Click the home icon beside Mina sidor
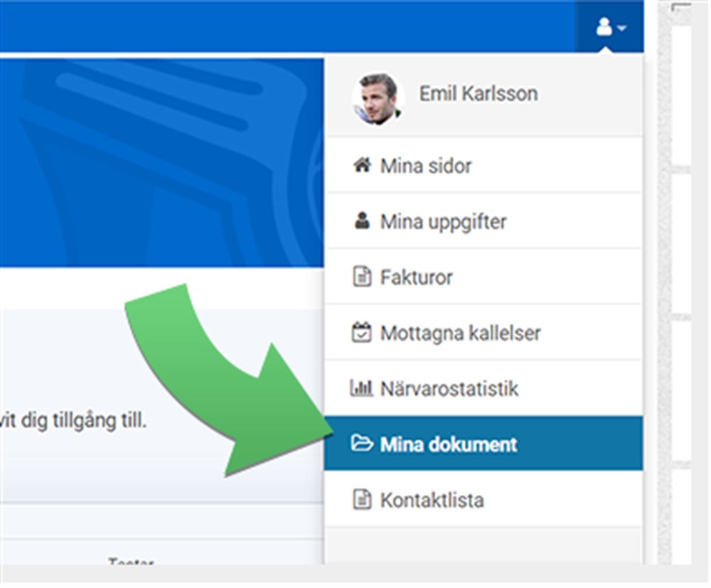711x588 pixels. [x=362, y=166]
